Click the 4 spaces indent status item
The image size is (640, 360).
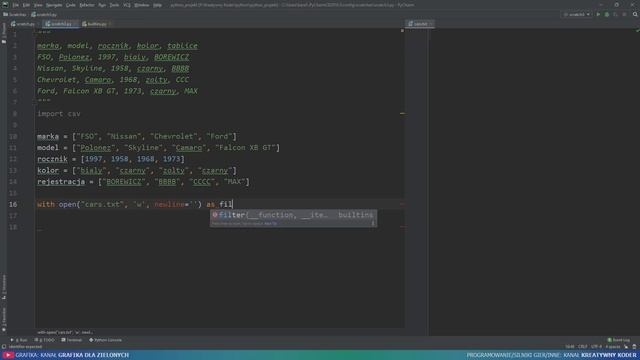(x=613, y=347)
